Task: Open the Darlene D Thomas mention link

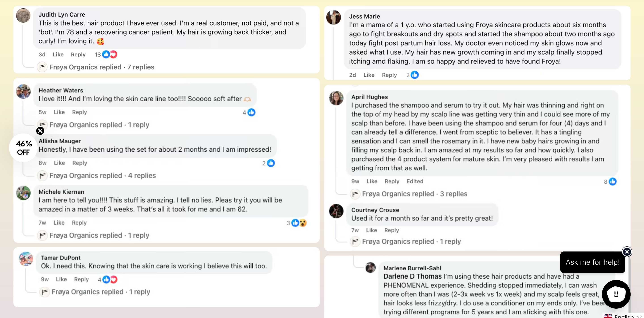Action: [413, 276]
